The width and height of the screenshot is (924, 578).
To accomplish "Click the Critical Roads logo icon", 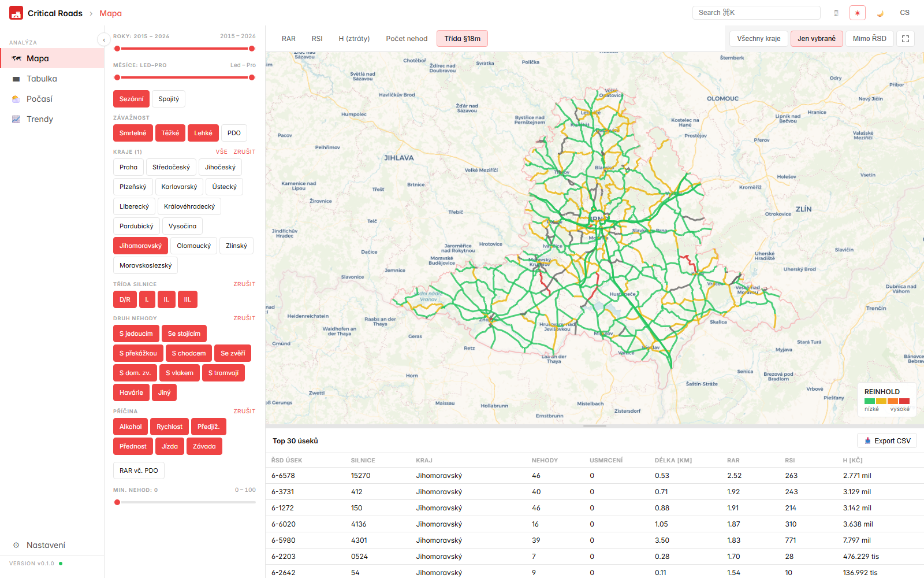I will [16, 13].
